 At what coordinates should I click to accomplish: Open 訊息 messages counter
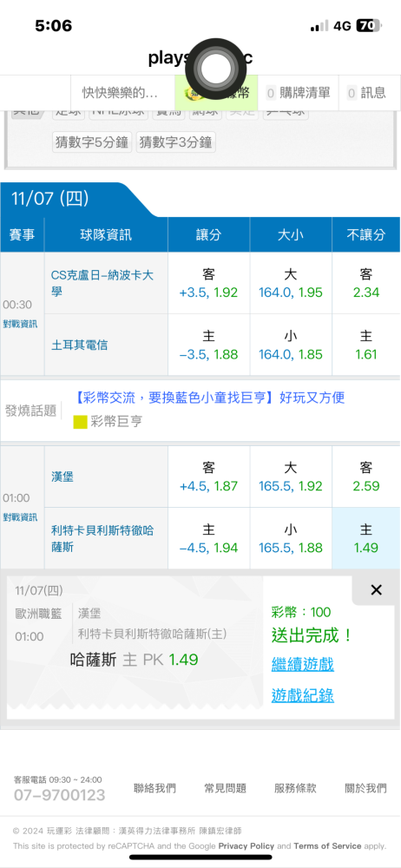click(366, 93)
